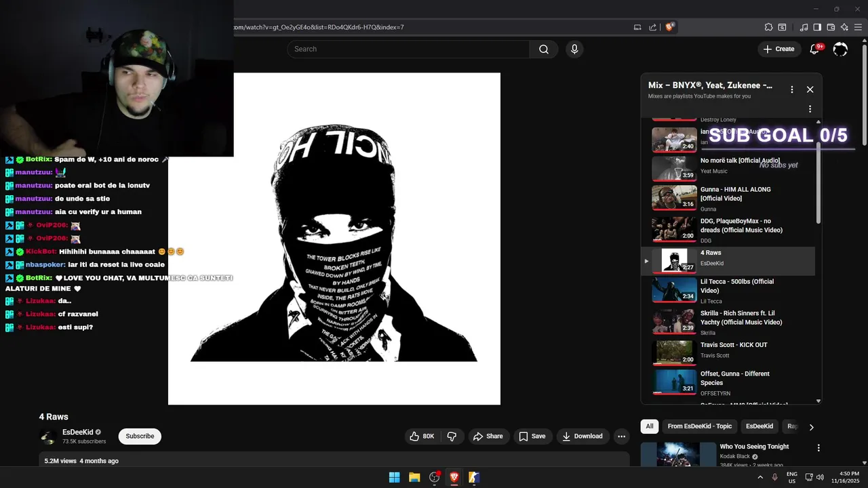
Task: Open Windows Start menu
Action: coord(394,477)
